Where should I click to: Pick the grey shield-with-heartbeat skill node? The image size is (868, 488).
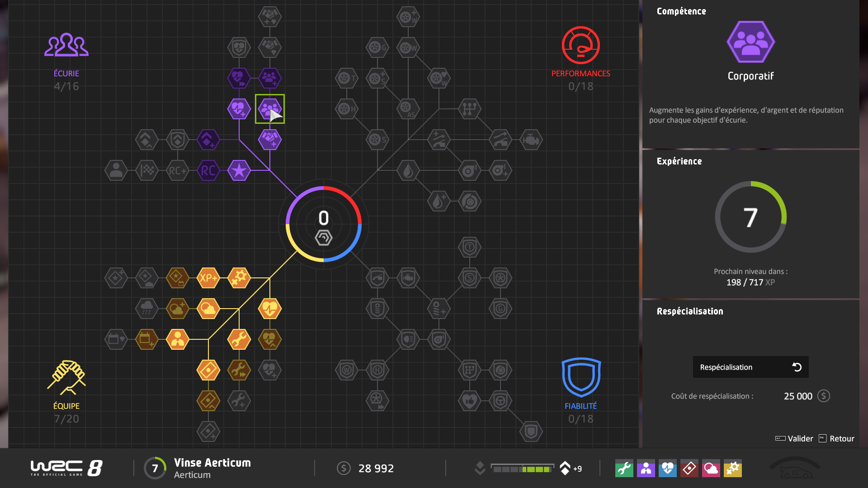tap(239, 47)
